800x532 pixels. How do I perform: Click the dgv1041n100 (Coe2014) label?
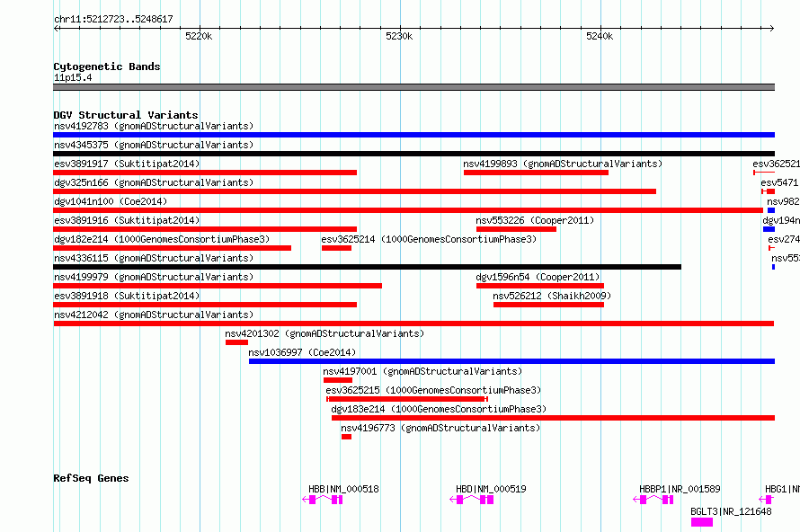point(111,201)
